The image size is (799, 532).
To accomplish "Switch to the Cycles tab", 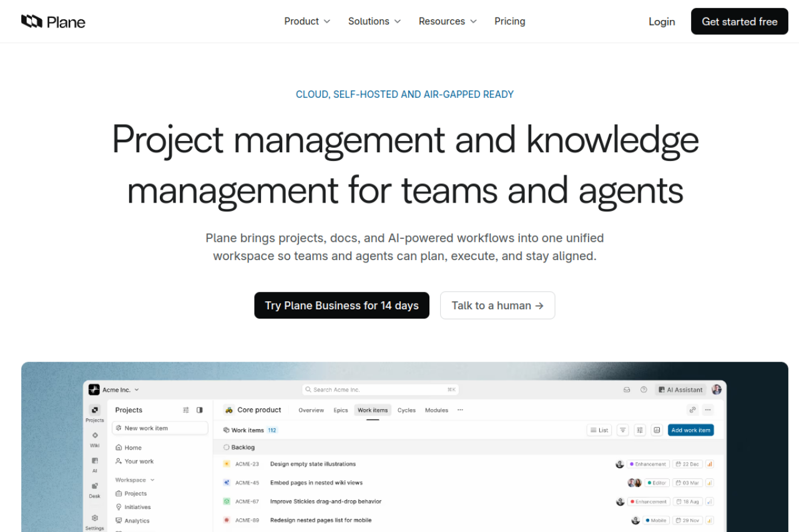I will coord(406,410).
